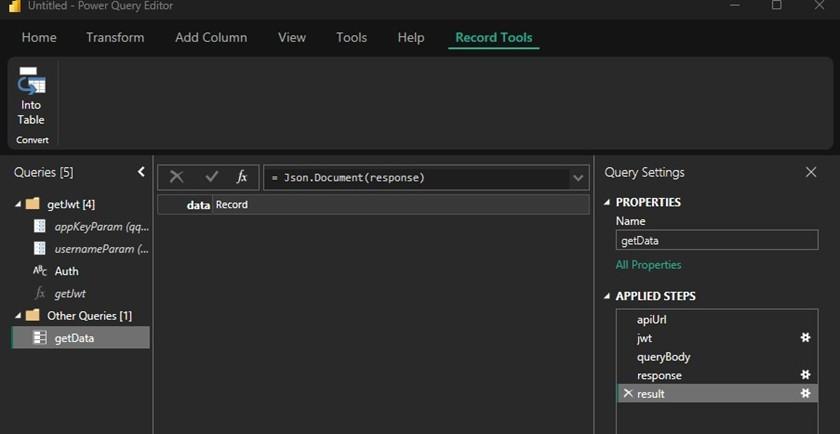Collapse the getJwt folder group
Screen dimensions: 840x434
17,204
